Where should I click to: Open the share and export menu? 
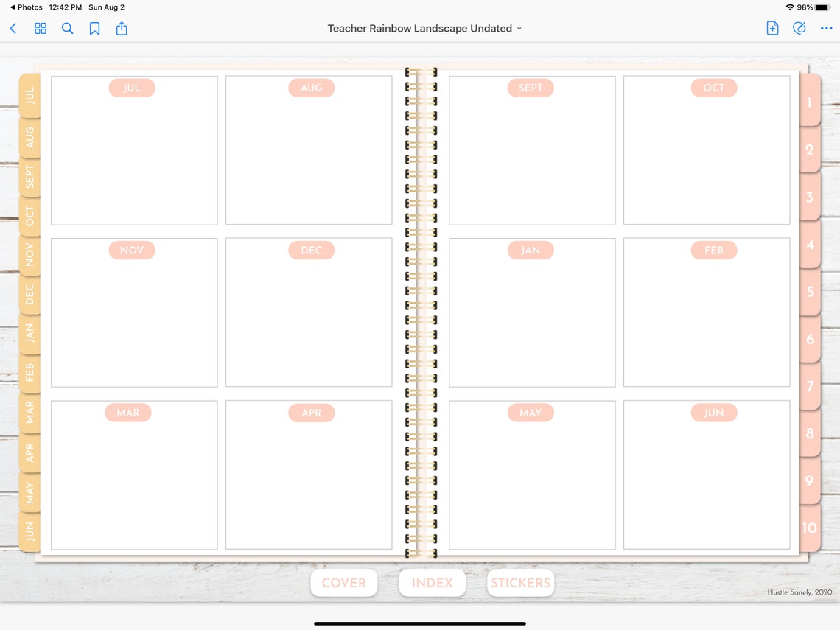pyautogui.click(x=122, y=28)
